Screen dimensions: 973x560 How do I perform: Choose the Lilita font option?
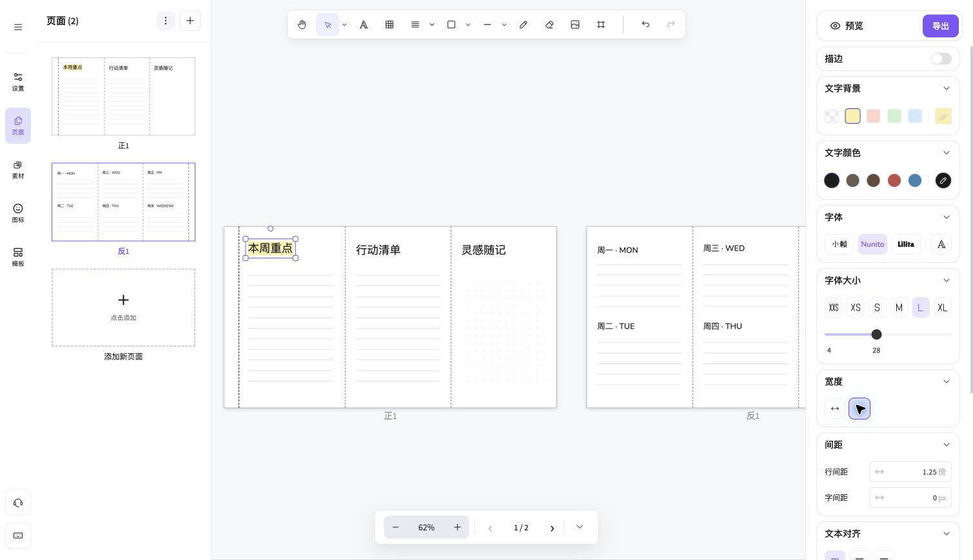906,244
